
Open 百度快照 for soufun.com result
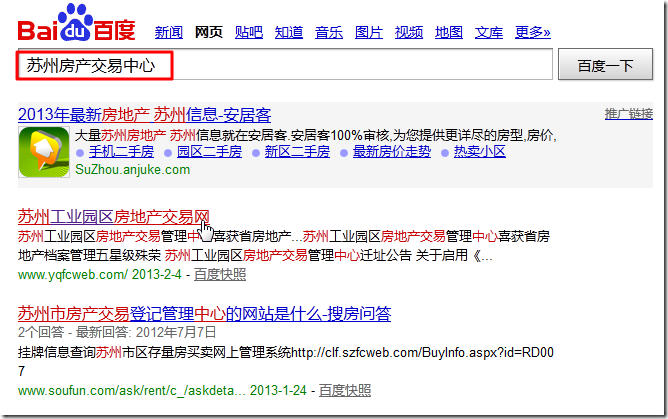(x=345, y=390)
